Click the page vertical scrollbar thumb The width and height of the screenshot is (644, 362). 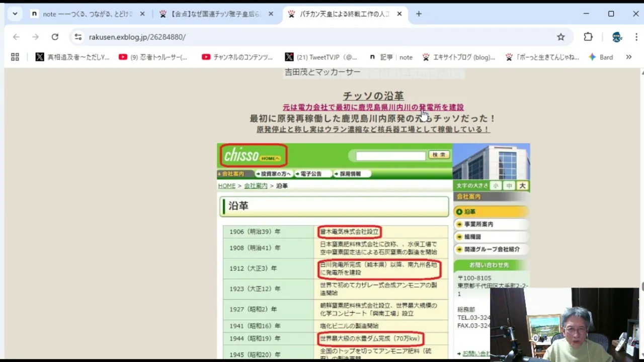coord(642,287)
